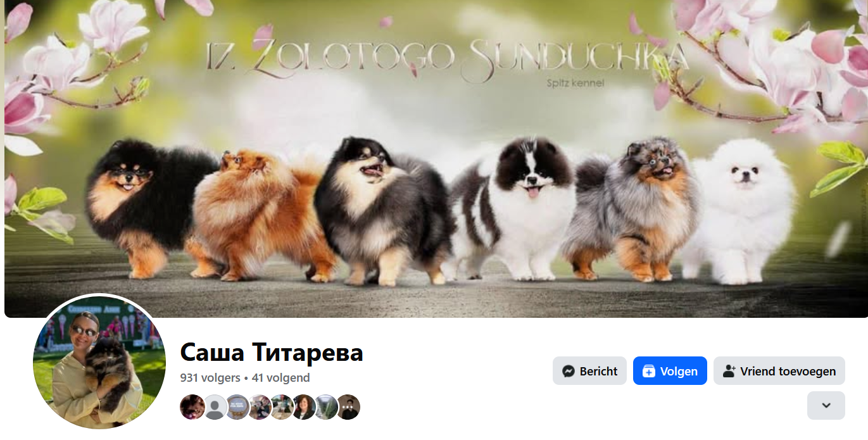Screen dimensions: 868x440
Task: Open the last follower avatar with three dots
Action: tap(348, 407)
